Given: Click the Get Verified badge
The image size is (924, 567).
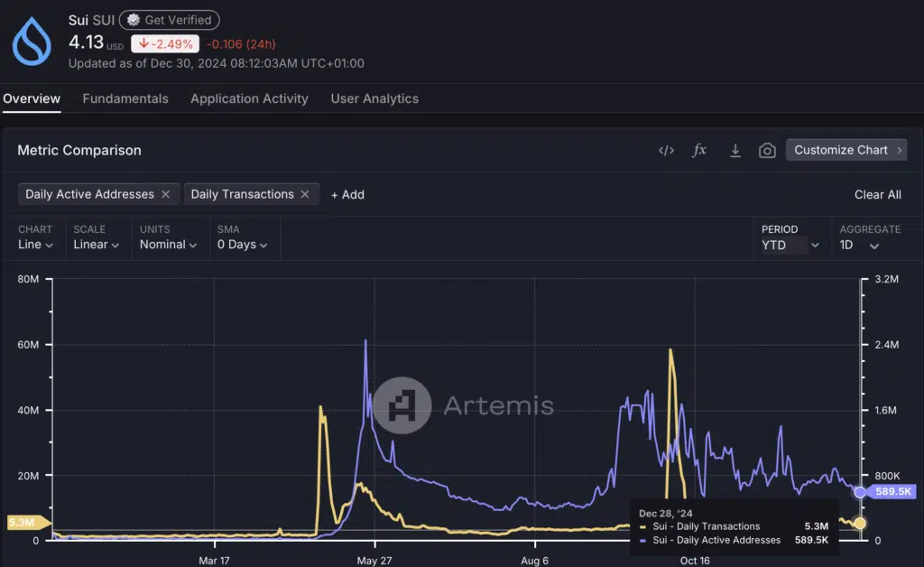Looking at the screenshot, I should (x=170, y=20).
